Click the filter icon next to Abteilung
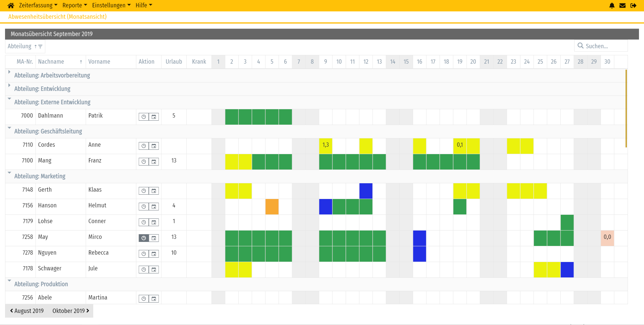Screen dimensions: 644x325 (x=41, y=46)
